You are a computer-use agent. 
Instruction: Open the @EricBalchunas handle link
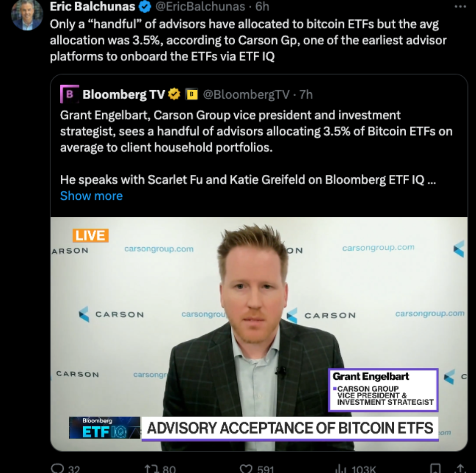[x=200, y=6]
